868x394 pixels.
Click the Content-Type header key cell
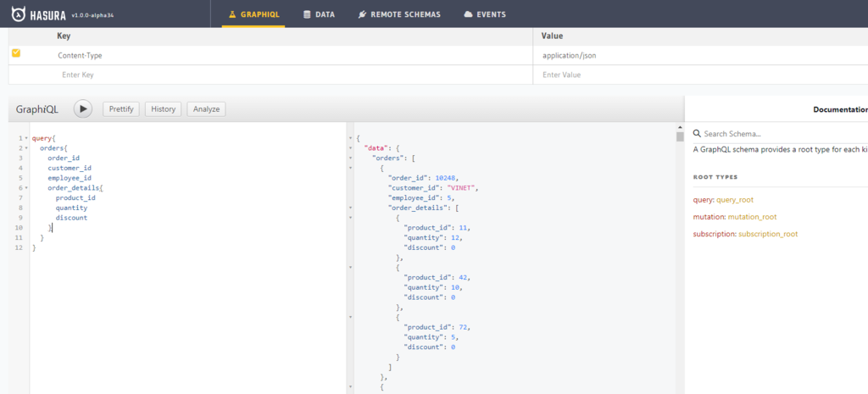coord(80,55)
